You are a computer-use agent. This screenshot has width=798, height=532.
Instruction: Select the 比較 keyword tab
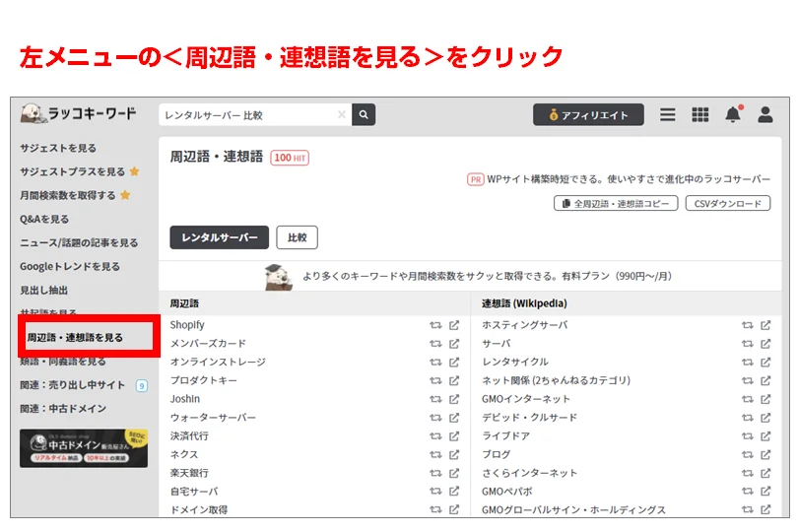[x=298, y=237]
